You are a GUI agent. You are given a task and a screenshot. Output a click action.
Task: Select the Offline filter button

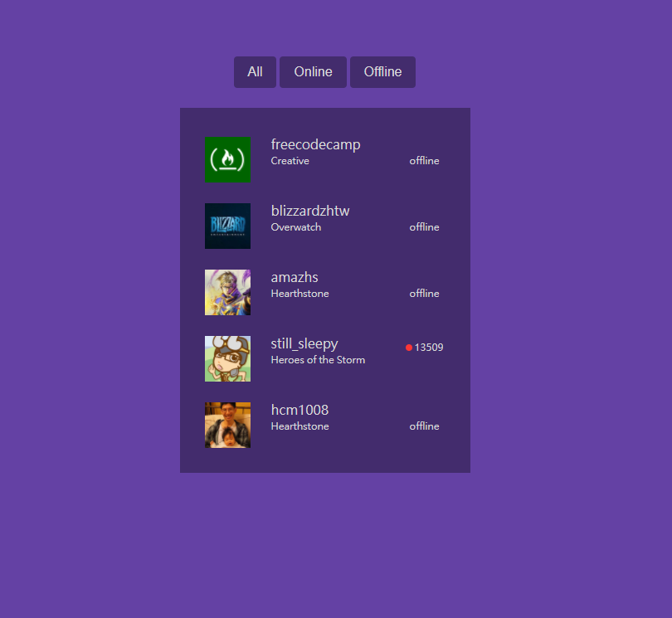(382, 71)
